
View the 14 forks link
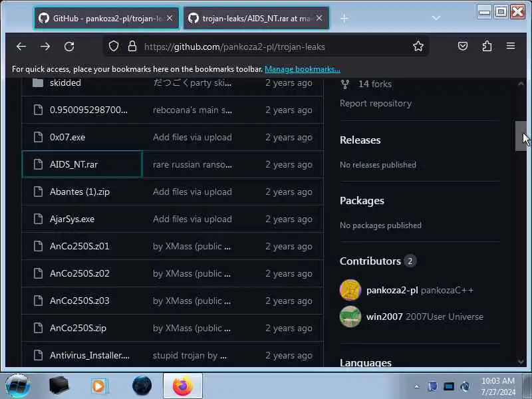(375, 84)
